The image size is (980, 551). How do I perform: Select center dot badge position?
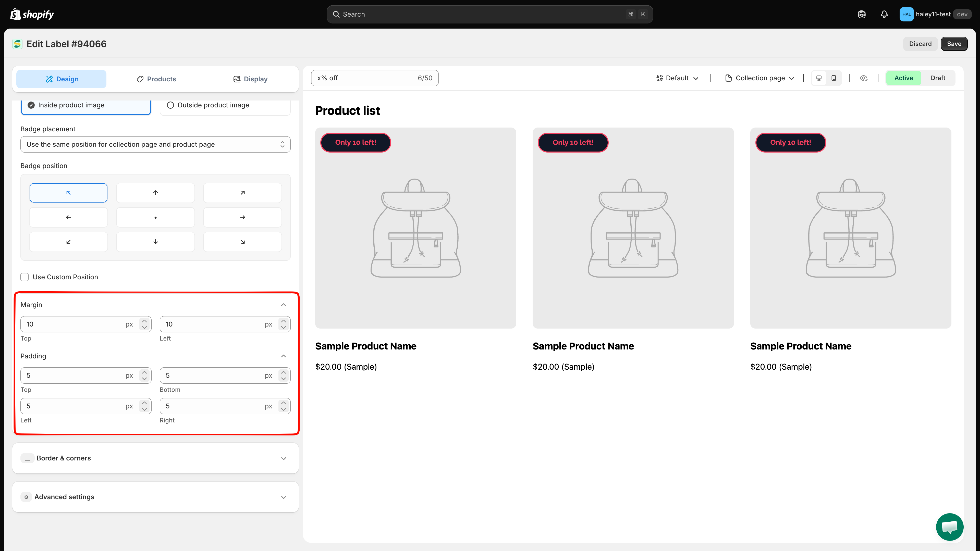[155, 217]
